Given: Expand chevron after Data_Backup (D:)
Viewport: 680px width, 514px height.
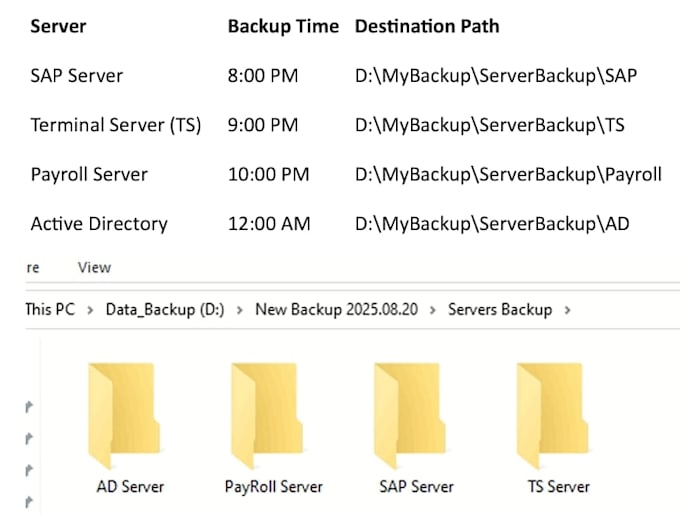Looking at the screenshot, I should (x=239, y=310).
